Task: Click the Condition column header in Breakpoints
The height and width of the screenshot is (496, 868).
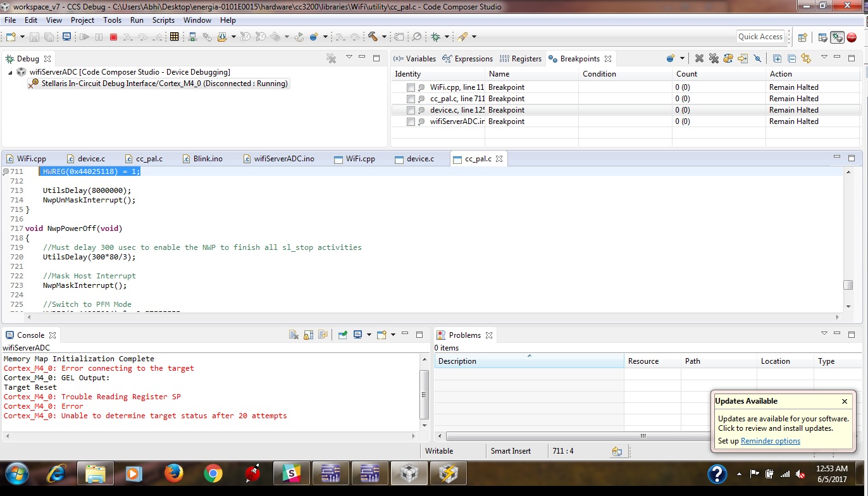Action: tap(625, 74)
